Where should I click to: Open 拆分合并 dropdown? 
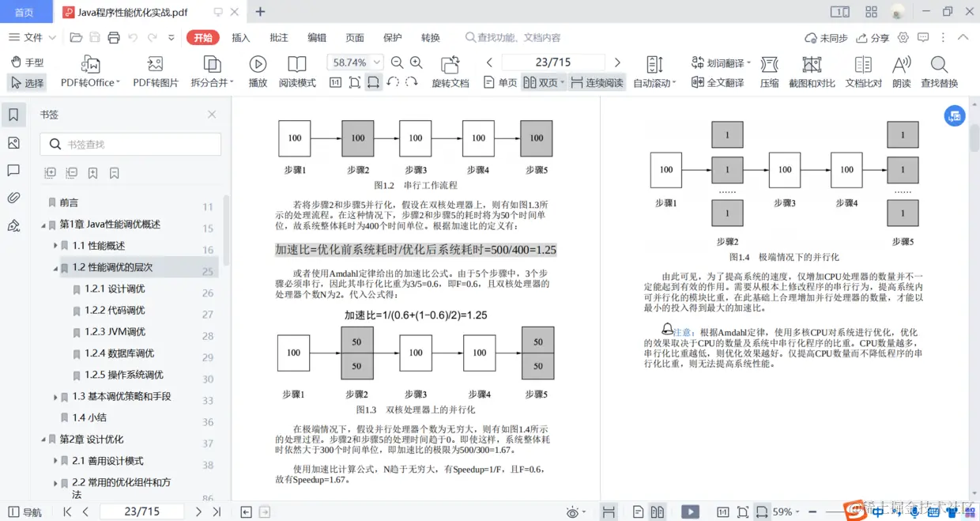pos(212,73)
